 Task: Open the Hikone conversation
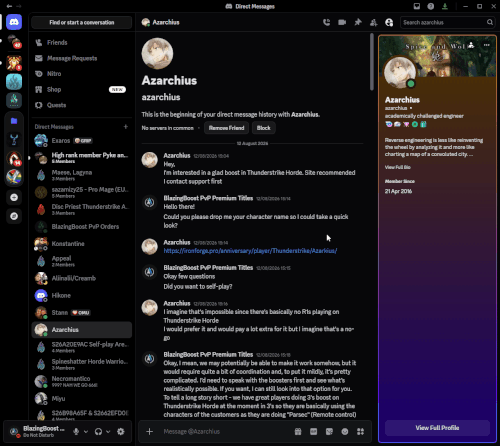pyautogui.click(x=82, y=295)
